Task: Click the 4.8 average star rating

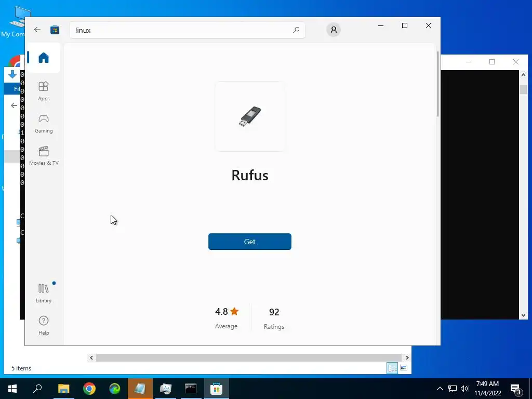Action: pos(227,318)
